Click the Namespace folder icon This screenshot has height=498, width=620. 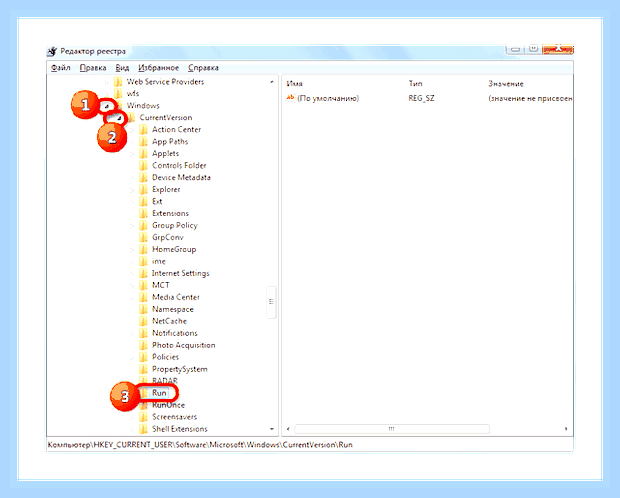click(143, 309)
